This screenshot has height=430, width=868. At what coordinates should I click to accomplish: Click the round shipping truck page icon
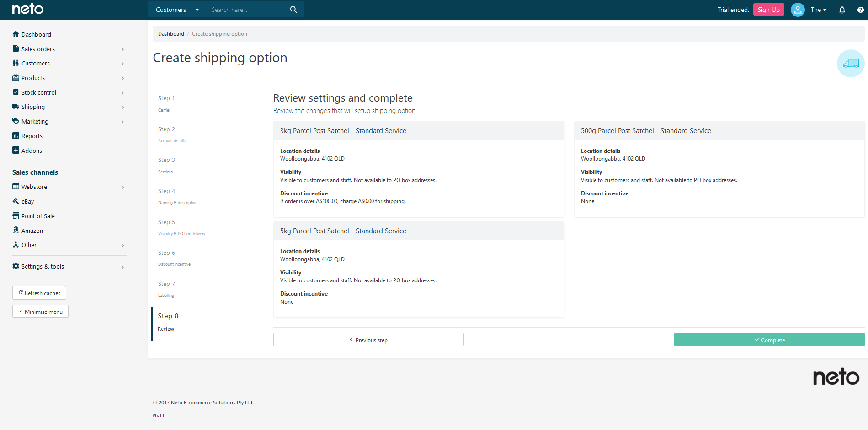(851, 63)
